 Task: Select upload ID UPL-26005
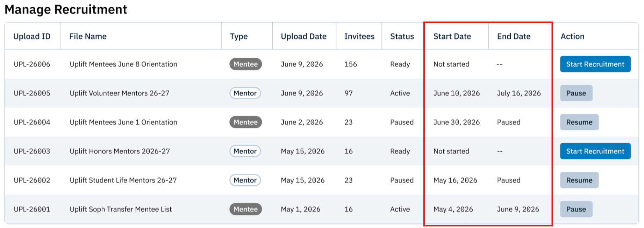pos(32,93)
